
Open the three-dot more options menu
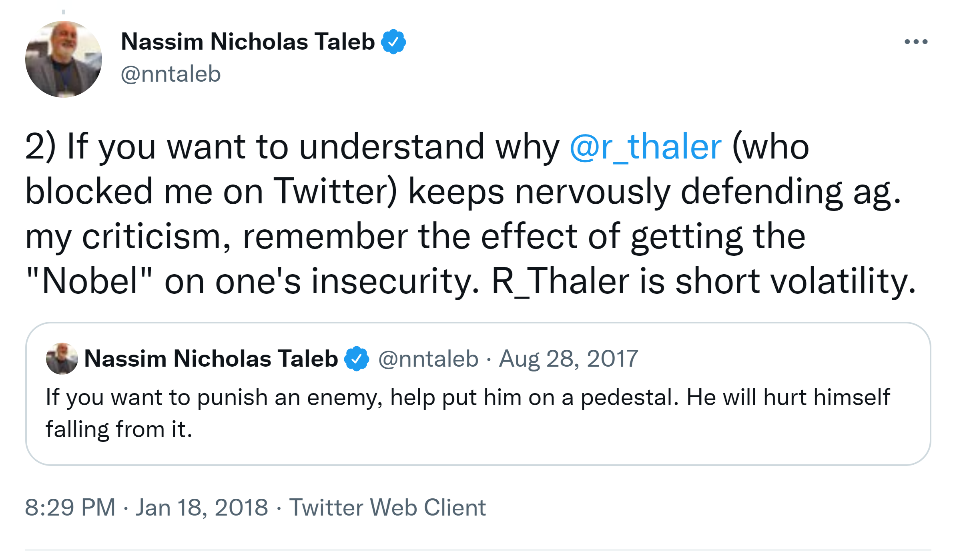[x=916, y=42]
